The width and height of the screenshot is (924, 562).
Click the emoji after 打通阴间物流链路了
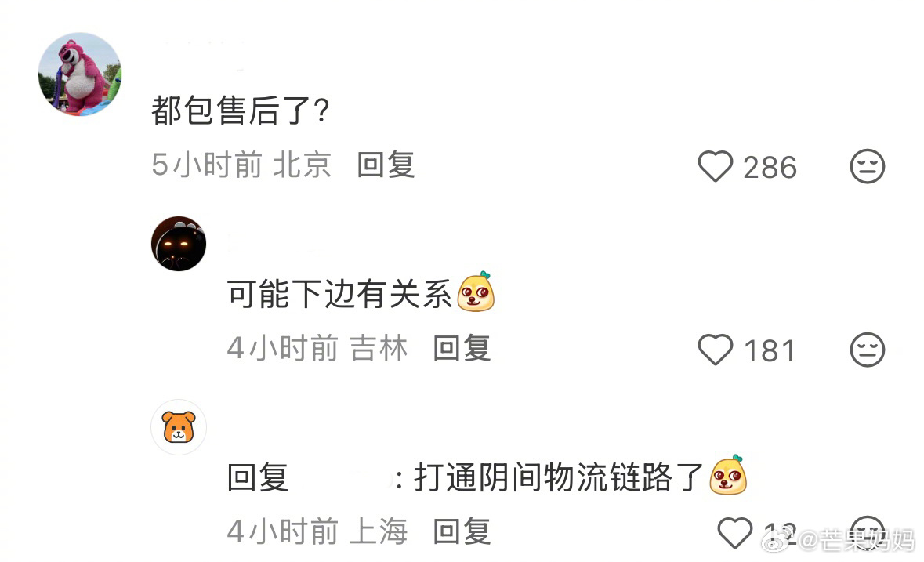[x=728, y=475]
